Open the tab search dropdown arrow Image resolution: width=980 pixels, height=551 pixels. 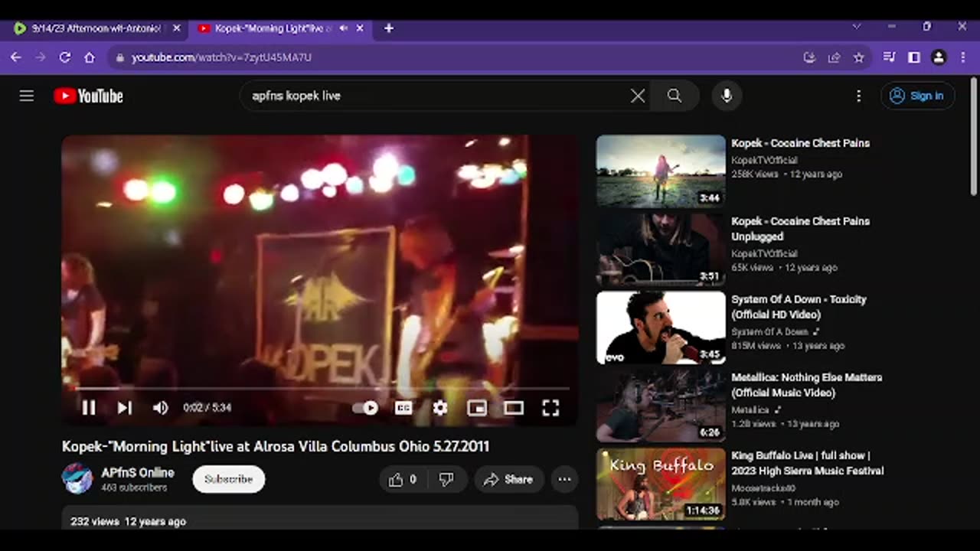coord(856,27)
